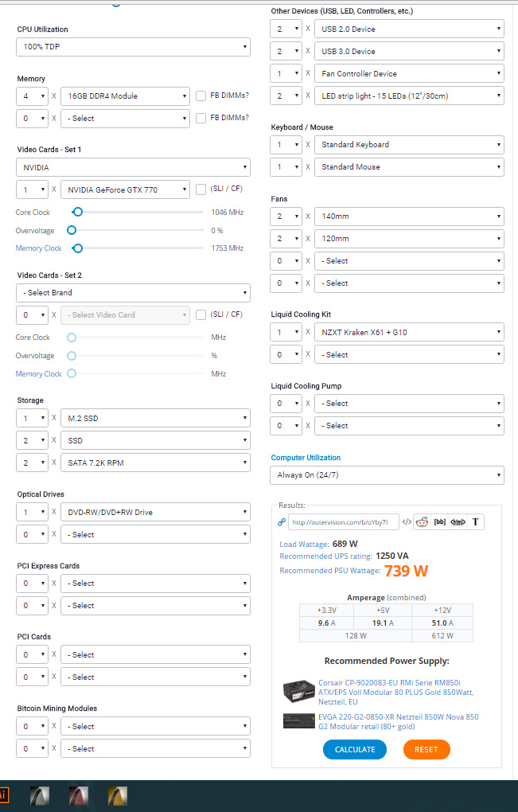Open Adobe Illustrator from the taskbar
This screenshot has width=518, height=812.
coord(3,796)
